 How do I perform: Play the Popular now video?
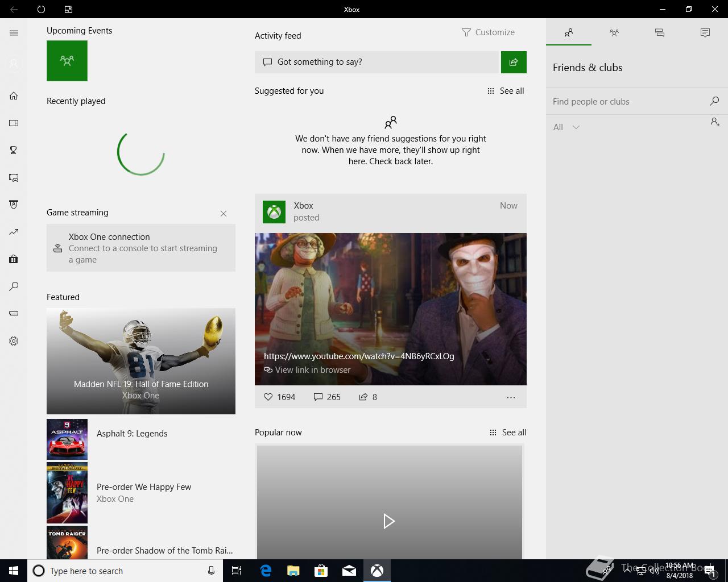(389, 521)
